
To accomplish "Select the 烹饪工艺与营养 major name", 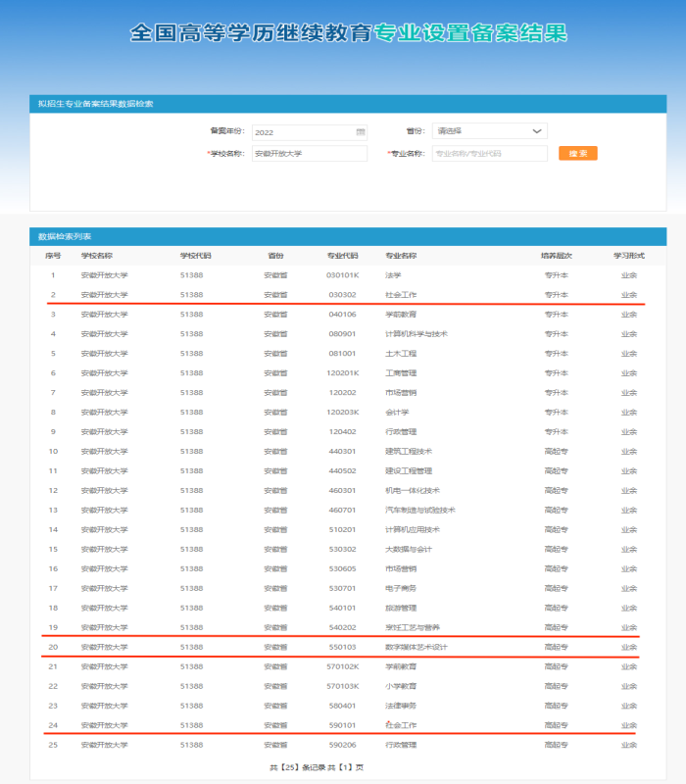I will (x=412, y=627).
